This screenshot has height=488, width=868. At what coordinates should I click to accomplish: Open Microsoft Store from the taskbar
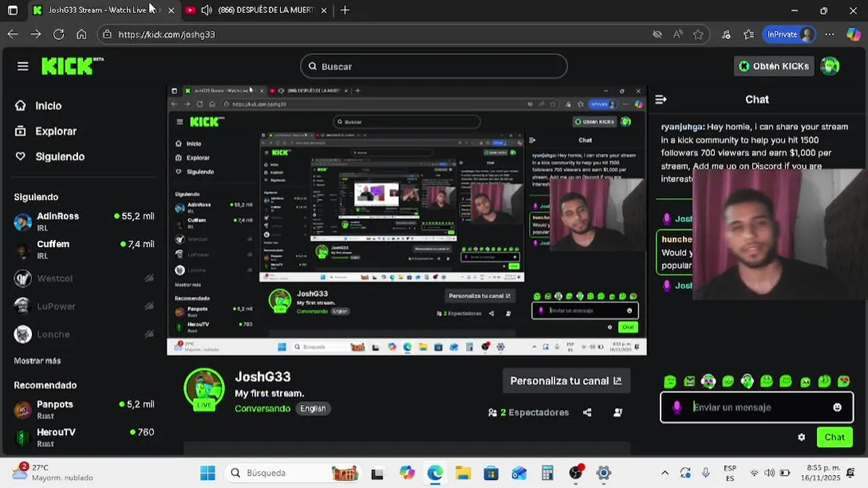point(491,473)
